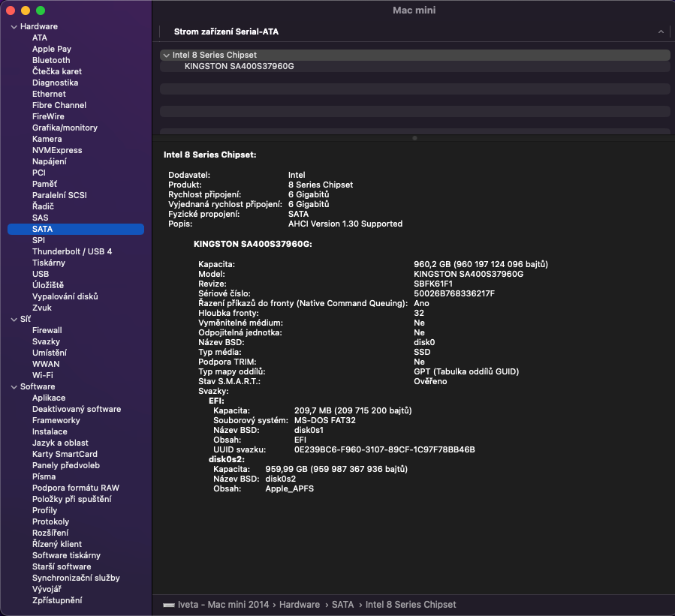
Task: Open Grafika/monitory section
Action: coord(65,128)
